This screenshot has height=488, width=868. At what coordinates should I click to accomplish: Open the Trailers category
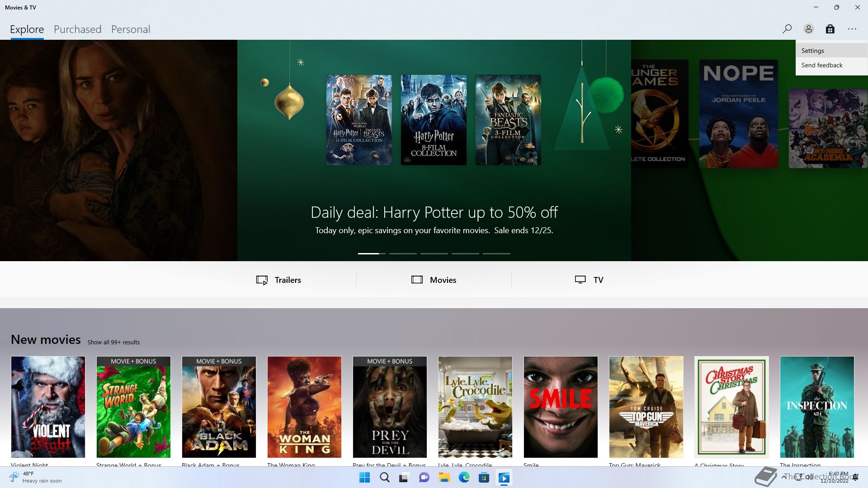coord(278,280)
